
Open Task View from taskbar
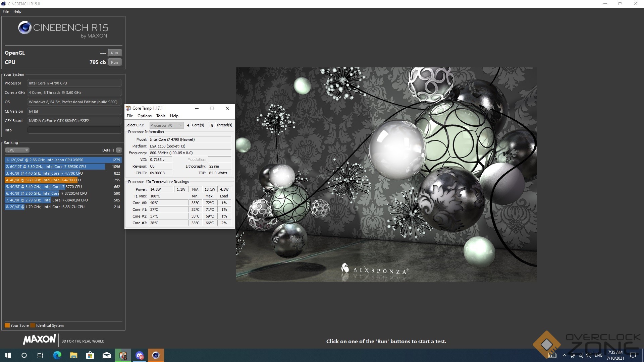tap(40, 355)
